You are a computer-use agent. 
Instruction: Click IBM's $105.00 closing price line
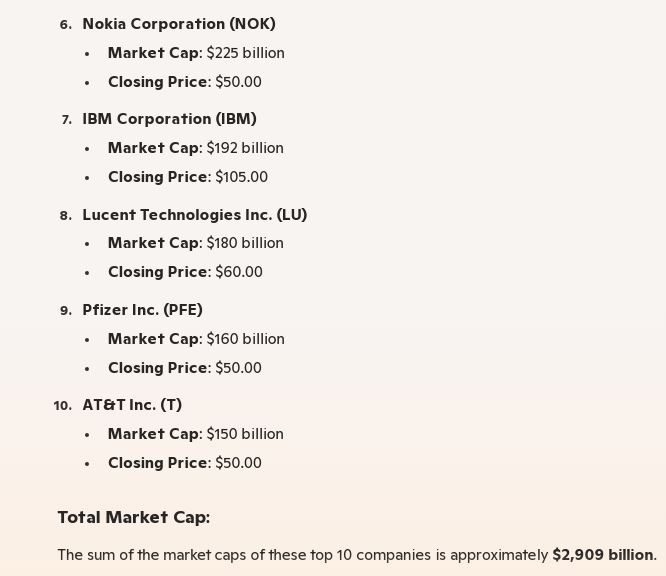click(x=188, y=177)
